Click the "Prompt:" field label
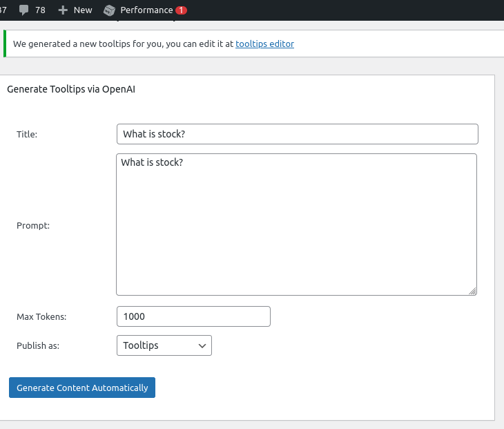Viewport: 504px width, 429px height. click(x=33, y=225)
